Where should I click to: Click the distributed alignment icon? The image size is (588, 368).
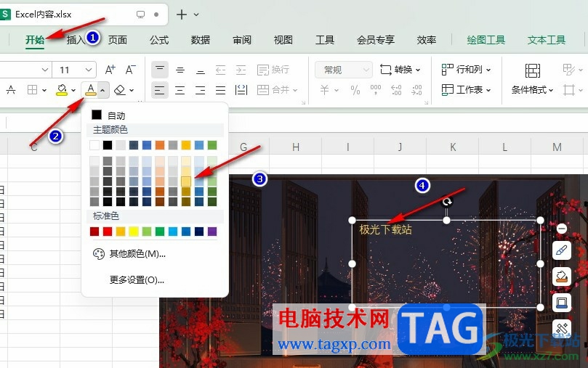tap(241, 90)
